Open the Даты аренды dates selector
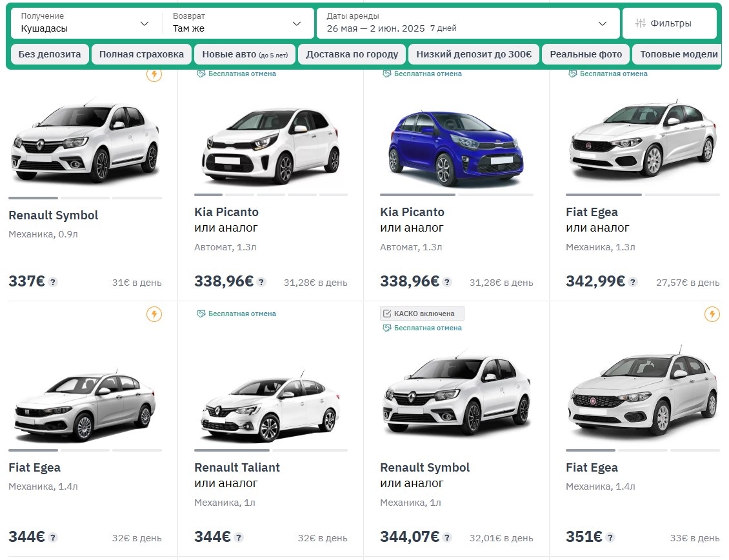The height and width of the screenshot is (560, 729). [464, 23]
